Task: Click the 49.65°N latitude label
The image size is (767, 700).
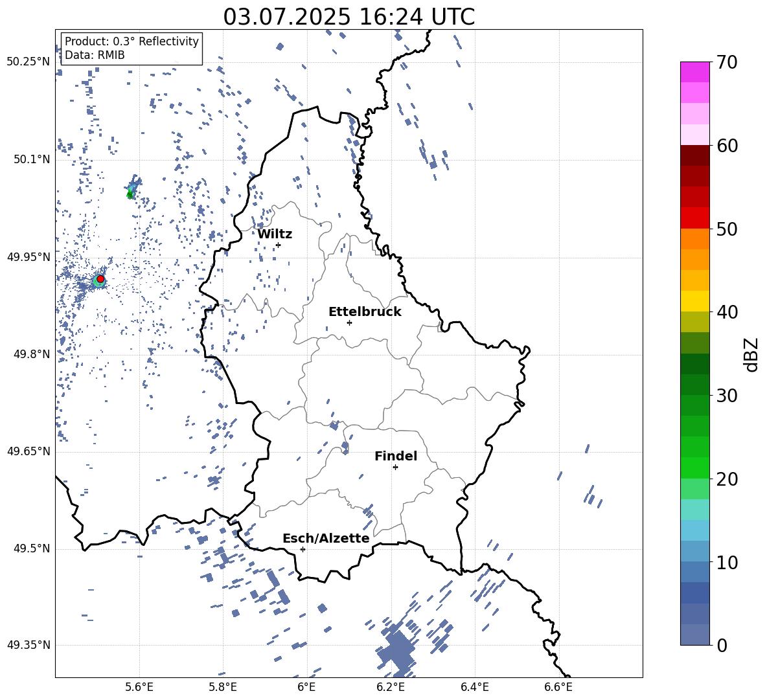Action: pos(29,451)
